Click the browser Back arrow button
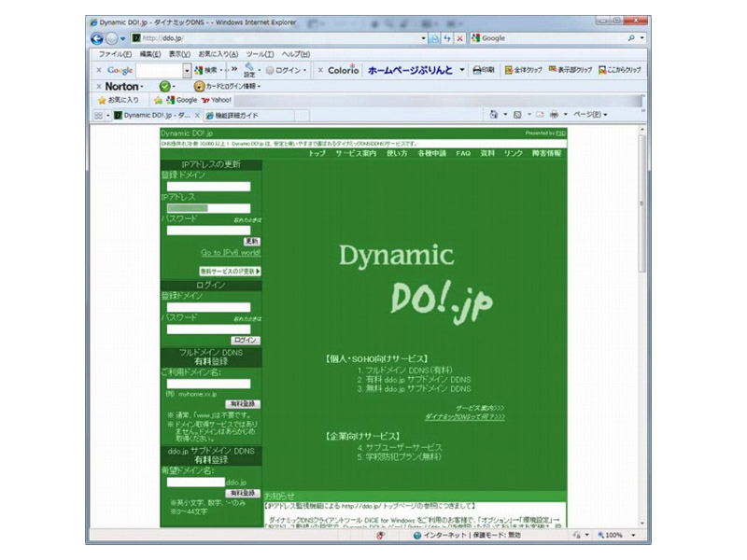This screenshot has width=747, height=560. click(x=97, y=38)
